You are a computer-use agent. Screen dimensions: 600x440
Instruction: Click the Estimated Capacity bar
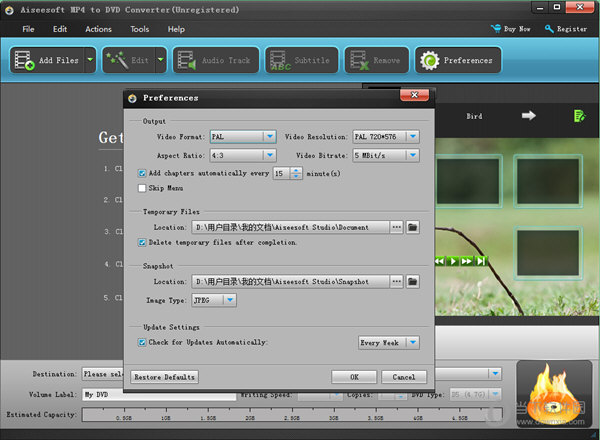click(x=292, y=415)
